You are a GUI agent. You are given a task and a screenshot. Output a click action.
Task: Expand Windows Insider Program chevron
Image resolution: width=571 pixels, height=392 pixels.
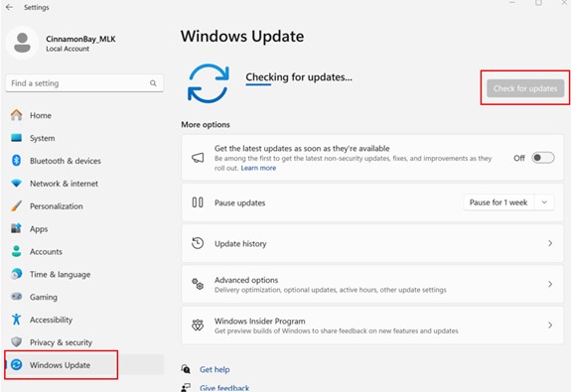[x=550, y=325]
